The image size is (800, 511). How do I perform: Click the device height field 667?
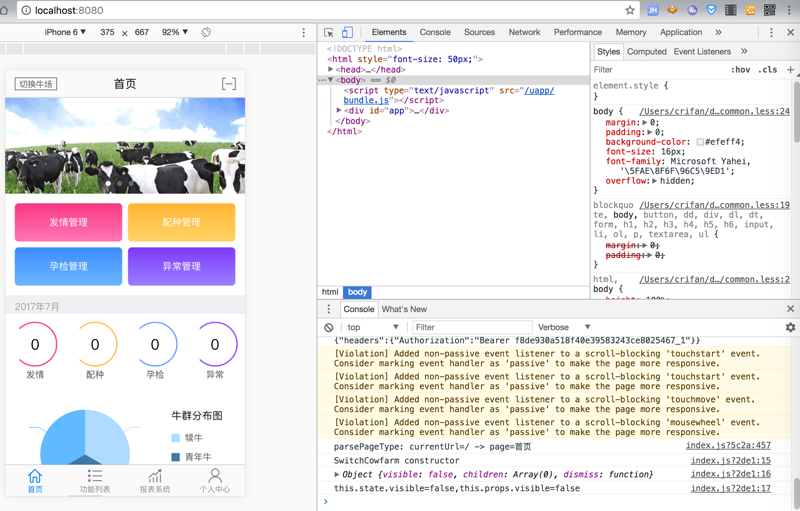click(x=142, y=32)
